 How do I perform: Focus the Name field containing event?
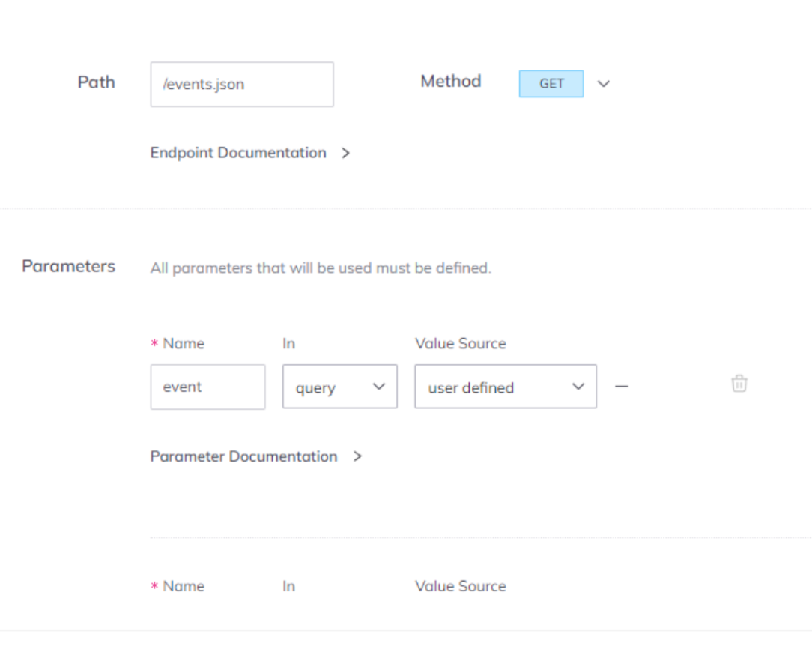pos(207,387)
